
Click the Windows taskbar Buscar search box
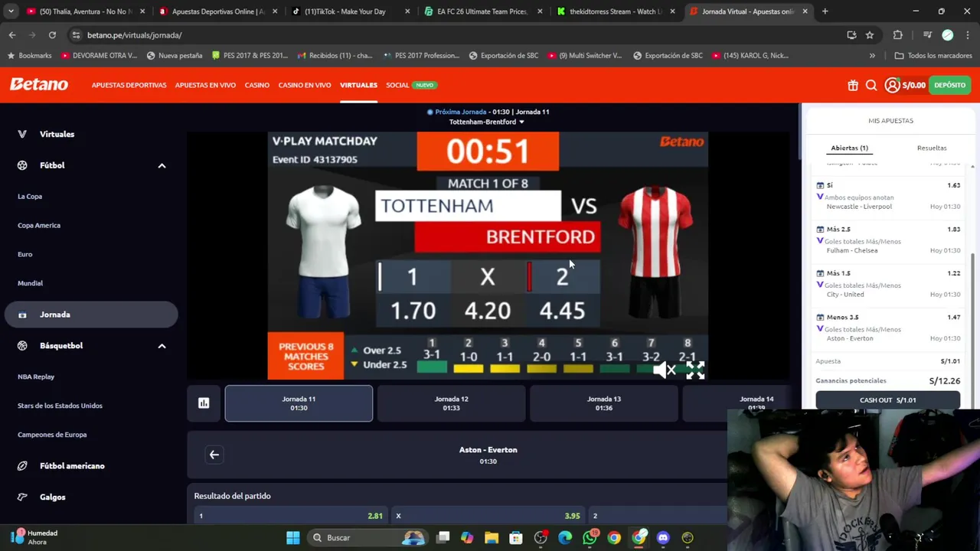[x=367, y=538]
